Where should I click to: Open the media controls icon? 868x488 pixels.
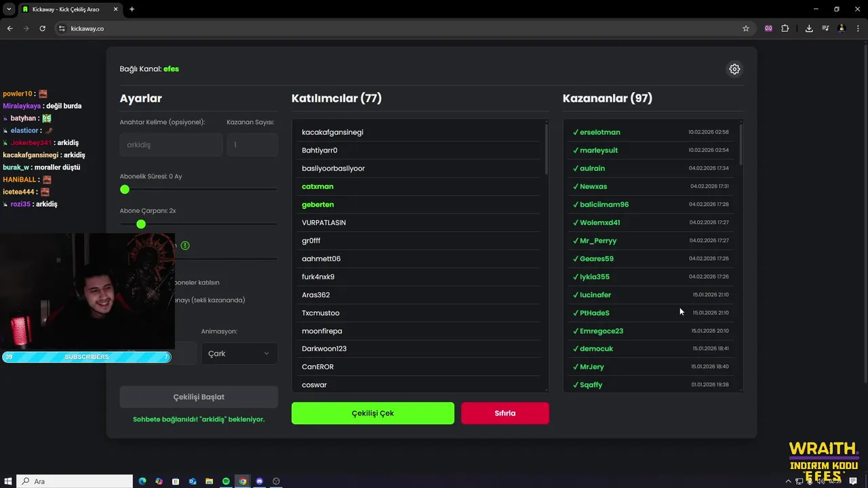point(825,28)
